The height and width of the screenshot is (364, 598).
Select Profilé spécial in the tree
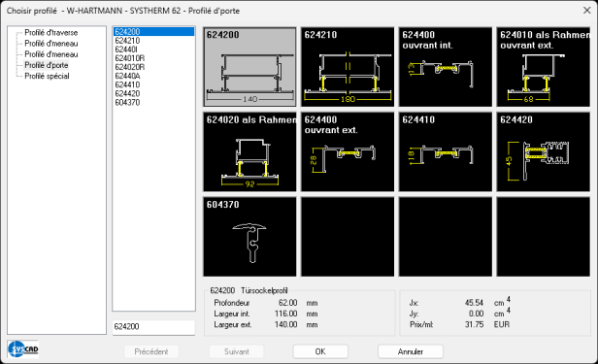[x=47, y=76]
